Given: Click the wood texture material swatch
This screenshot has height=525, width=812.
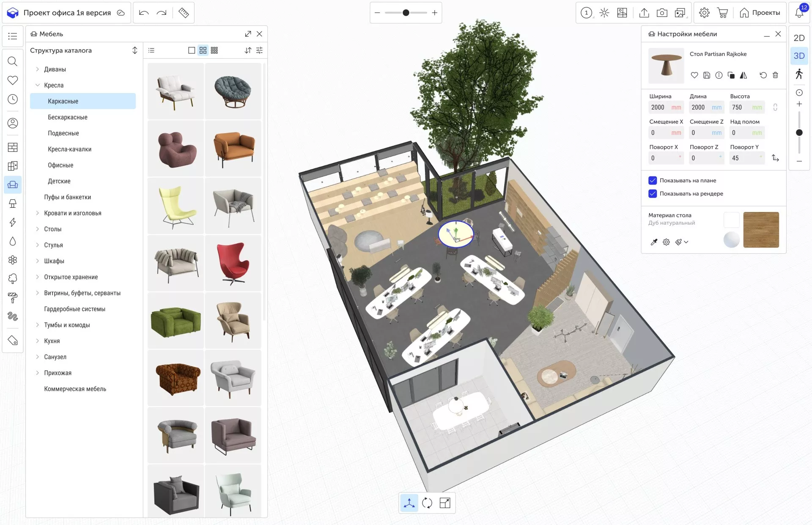Looking at the screenshot, I should point(761,230).
